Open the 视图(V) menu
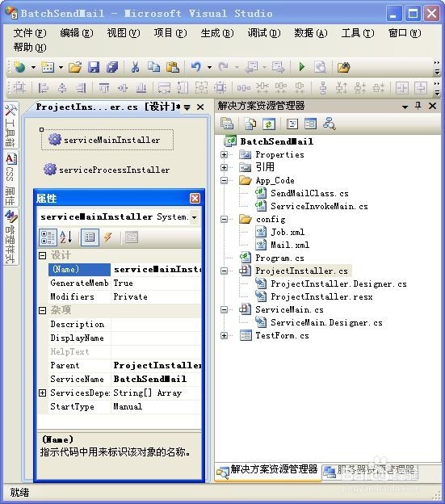445x504 pixels. [x=124, y=33]
